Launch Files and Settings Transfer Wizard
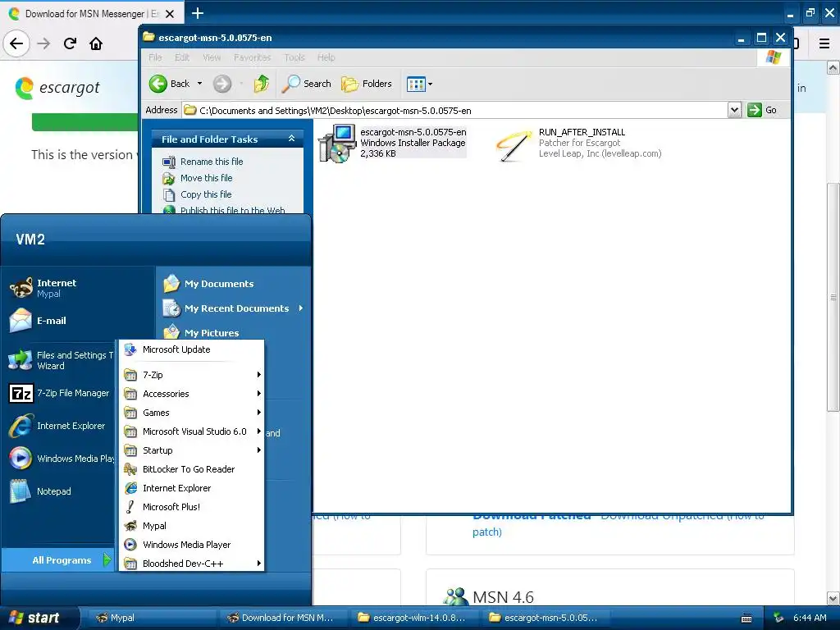840x630 pixels. tap(61, 361)
